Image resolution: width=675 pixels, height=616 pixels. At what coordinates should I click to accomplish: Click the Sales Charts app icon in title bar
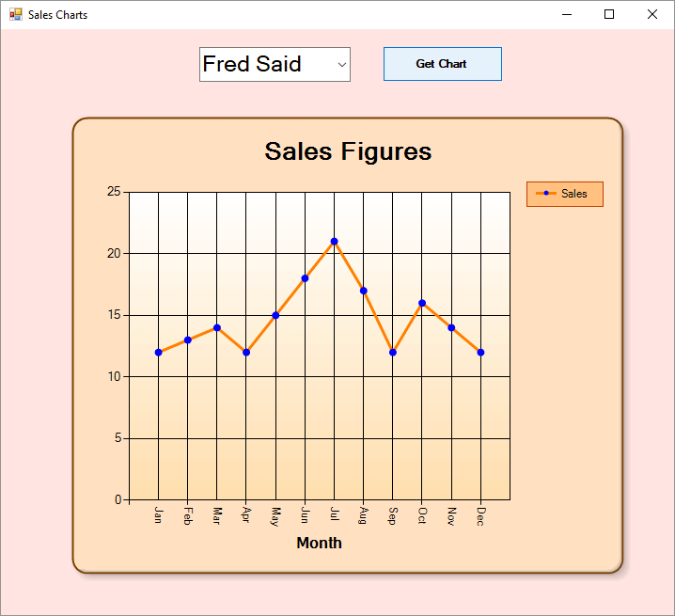click(x=15, y=14)
